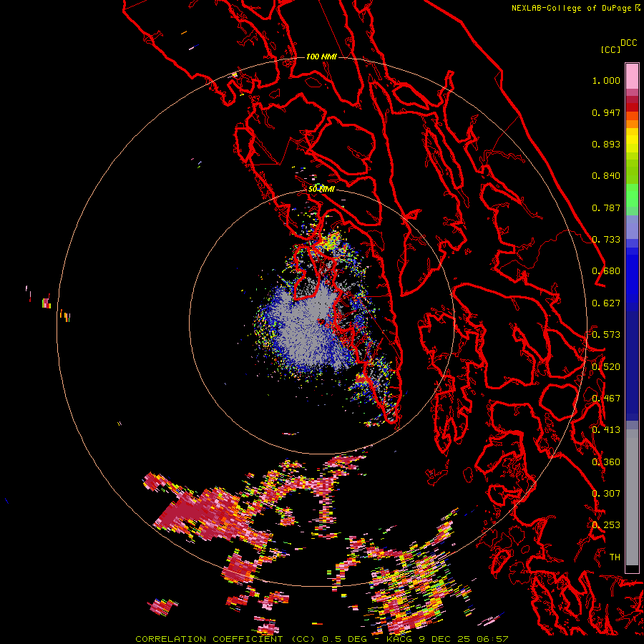Click the TH threshold label on the legend
Viewport: 644px width, 644px height.
click(615, 557)
